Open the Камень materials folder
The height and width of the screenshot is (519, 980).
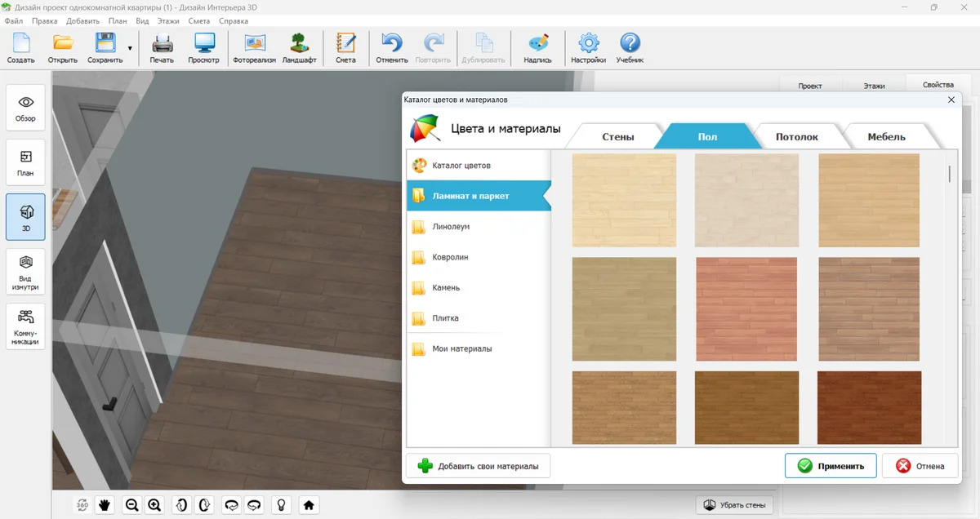(479, 287)
